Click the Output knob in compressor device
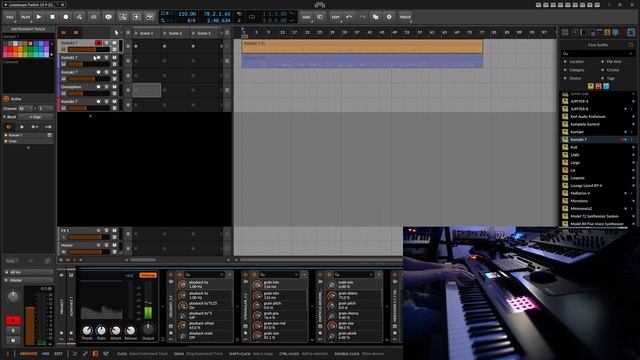The width and height of the screenshot is (640, 360). pyautogui.click(x=148, y=329)
